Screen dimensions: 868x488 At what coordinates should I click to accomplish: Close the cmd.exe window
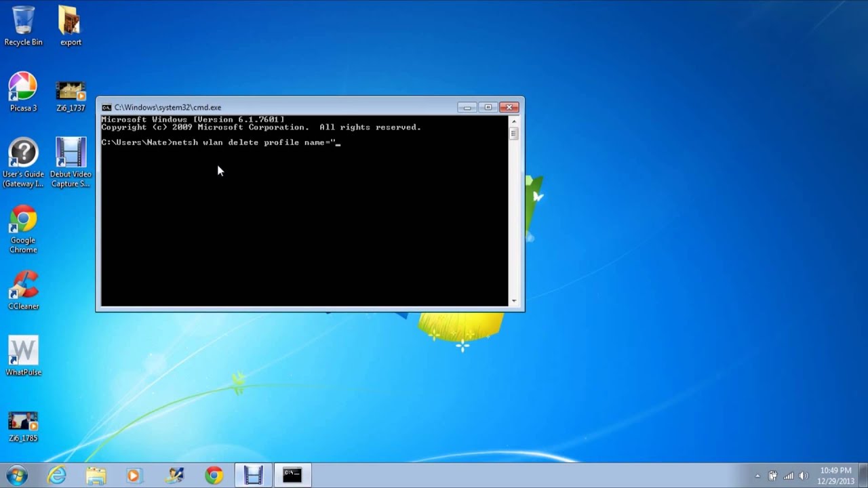tap(509, 107)
